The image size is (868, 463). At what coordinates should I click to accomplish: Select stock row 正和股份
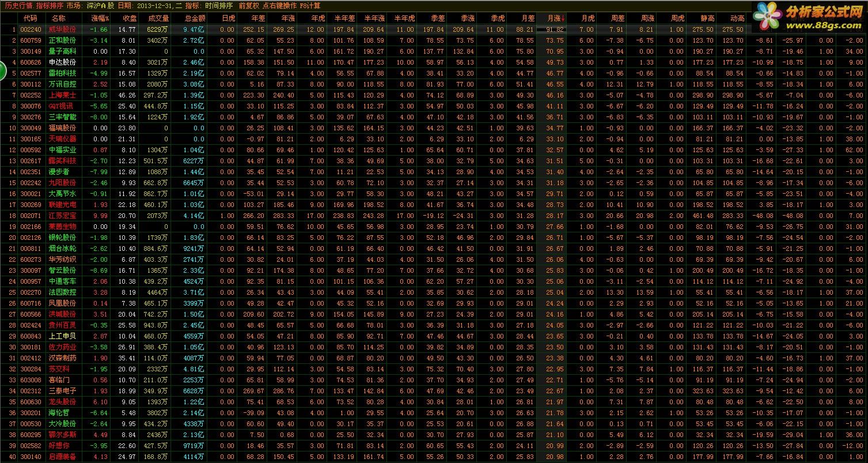coord(434,40)
